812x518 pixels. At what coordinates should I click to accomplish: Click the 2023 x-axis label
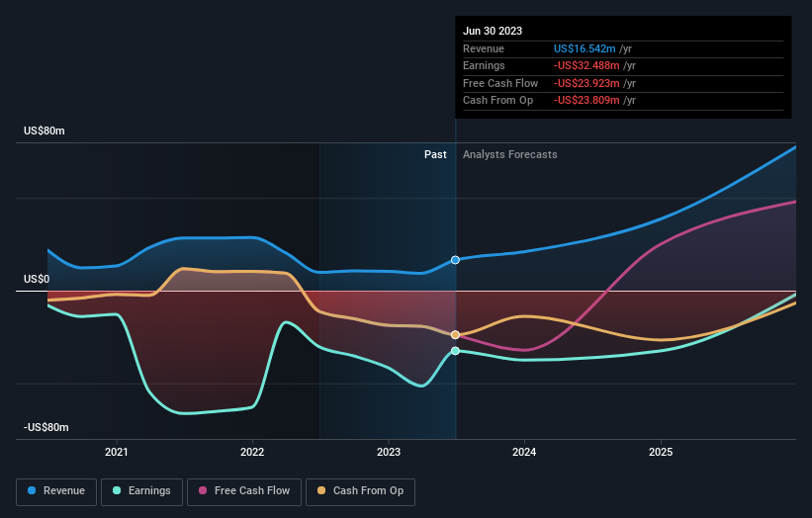point(389,453)
